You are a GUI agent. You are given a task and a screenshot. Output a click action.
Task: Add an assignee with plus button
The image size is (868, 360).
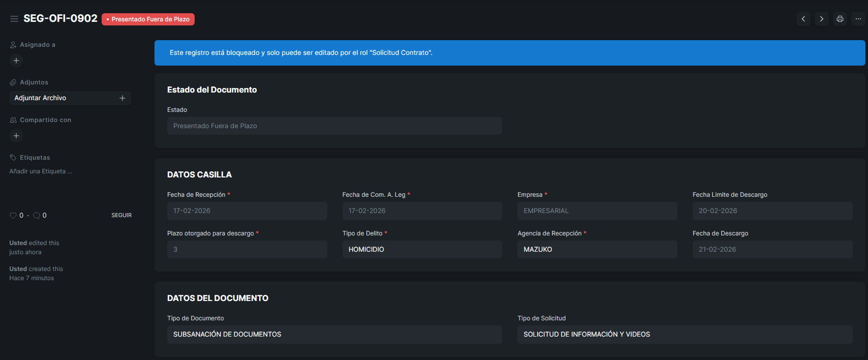[16, 61]
